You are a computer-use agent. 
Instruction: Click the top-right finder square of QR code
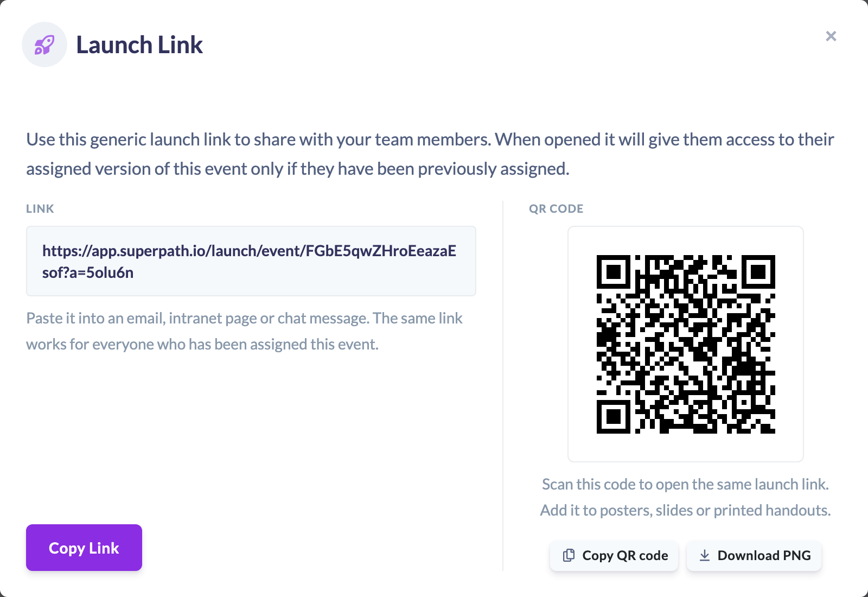tap(758, 272)
